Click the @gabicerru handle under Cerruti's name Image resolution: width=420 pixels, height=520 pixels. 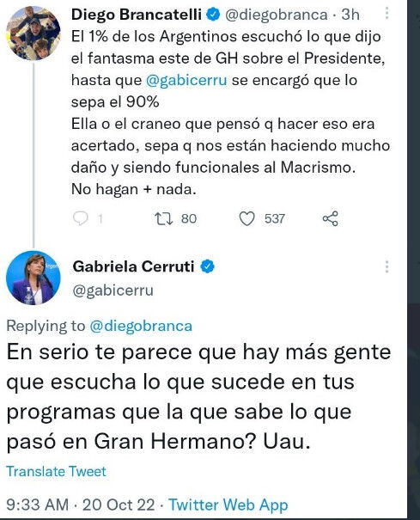tap(113, 291)
